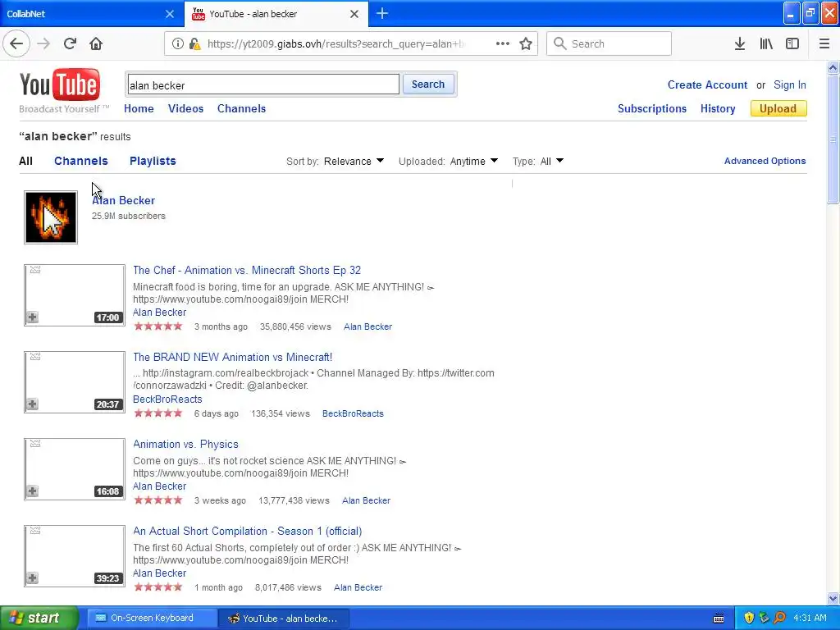Image resolution: width=840 pixels, height=630 pixels.
Task: Go back with the browser Back arrow
Action: (x=16, y=43)
